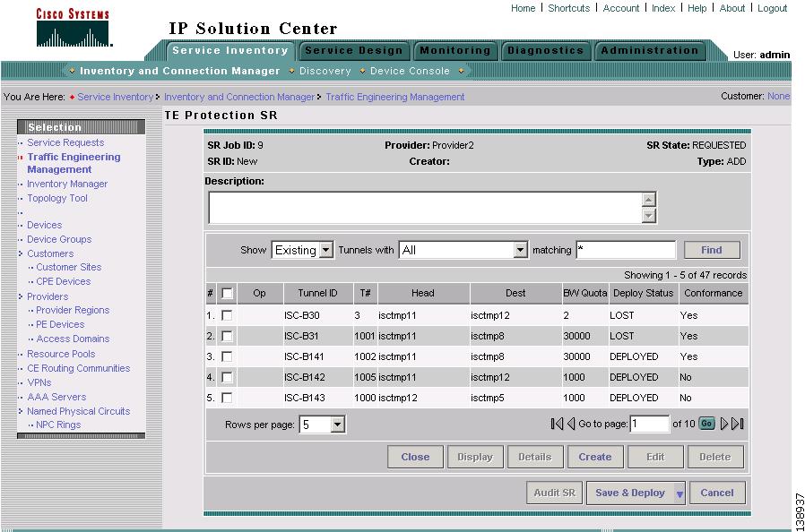805x532 pixels.
Task: Check the row for tunnel ISC-B143
Action: pyautogui.click(x=227, y=398)
